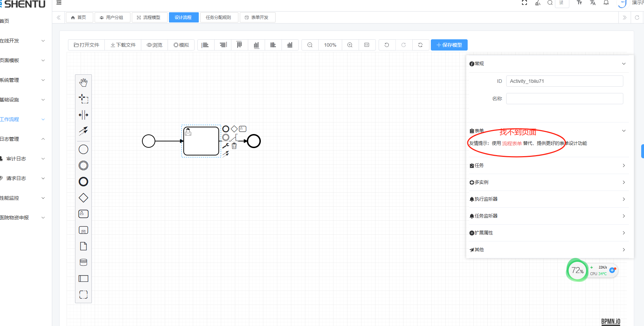Open the 流程表单 link
644x326 pixels.
click(512, 144)
